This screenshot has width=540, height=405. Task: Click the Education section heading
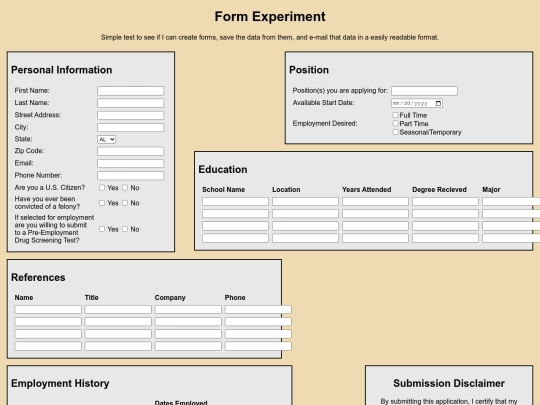tap(223, 169)
